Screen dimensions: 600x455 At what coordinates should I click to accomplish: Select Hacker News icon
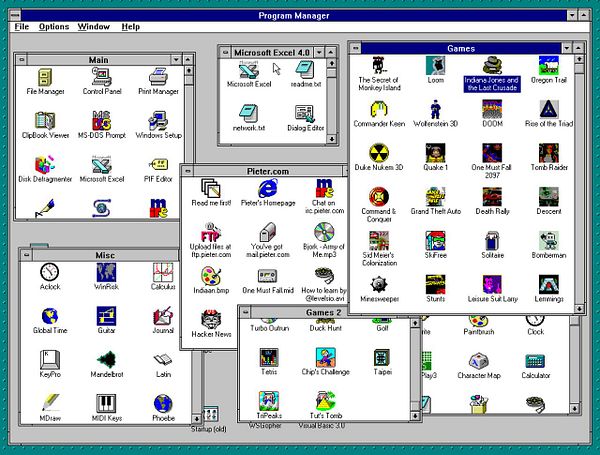(211, 324)
